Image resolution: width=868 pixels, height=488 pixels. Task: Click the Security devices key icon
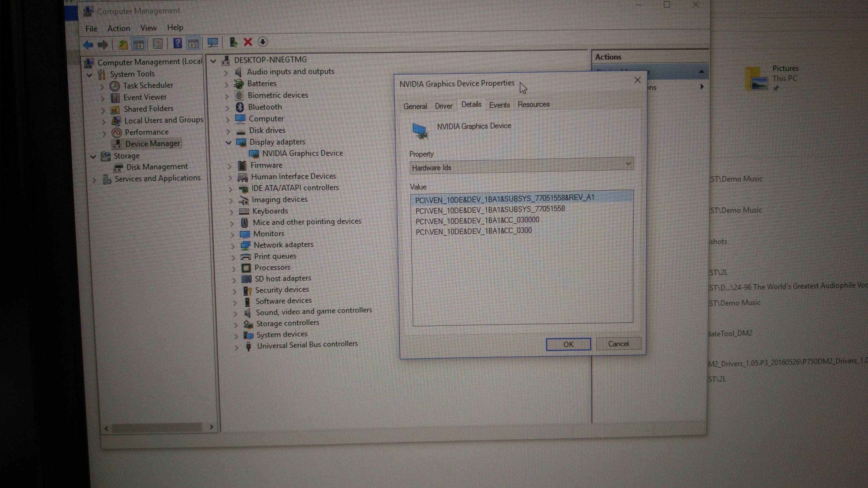pos(248,290)
